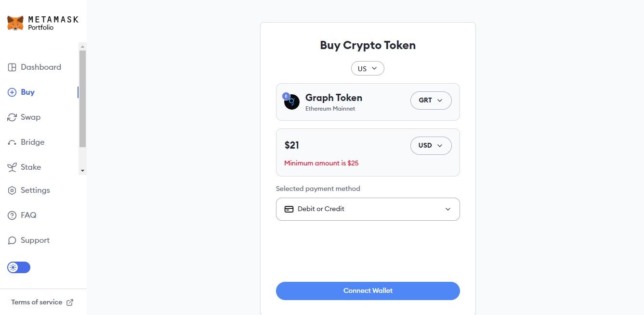644x315 pixels.
Task: Click the Swap icon to exchange tokens
Action: 12,117
